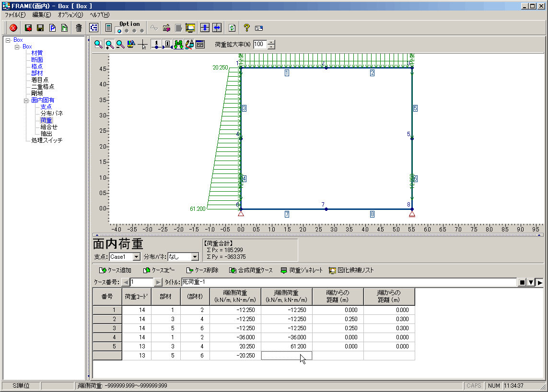
Task: Select 組合せ in the tree
Action: tap(49, 127)
